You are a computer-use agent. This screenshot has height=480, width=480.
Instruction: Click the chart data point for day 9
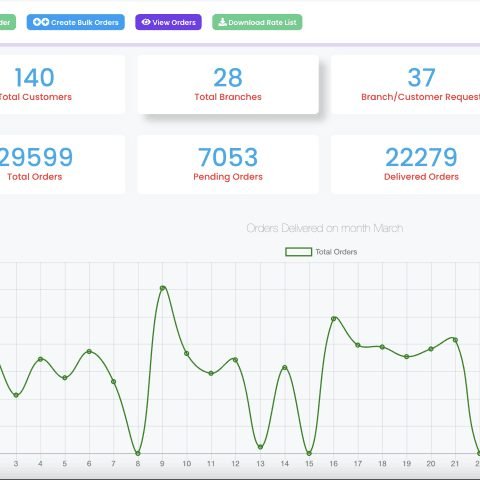coord(162,288)
